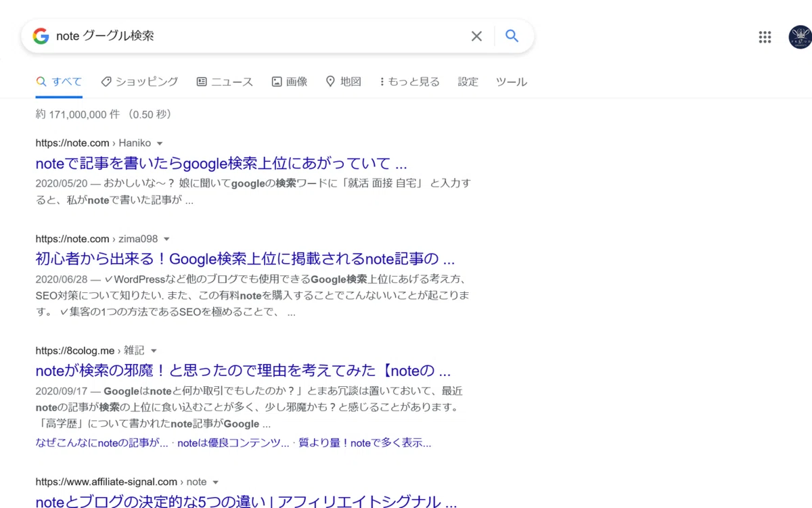Switch to the ニュース tab

[x=225, y=82]
